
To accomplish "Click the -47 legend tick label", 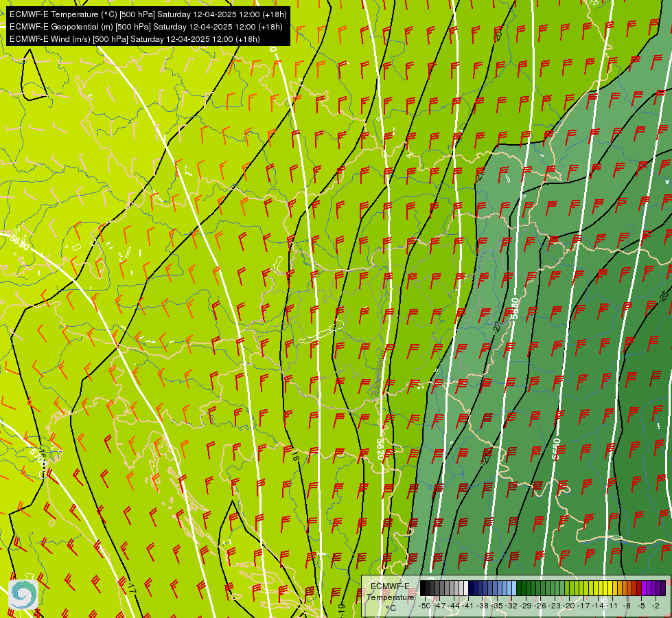I will 439,606.
